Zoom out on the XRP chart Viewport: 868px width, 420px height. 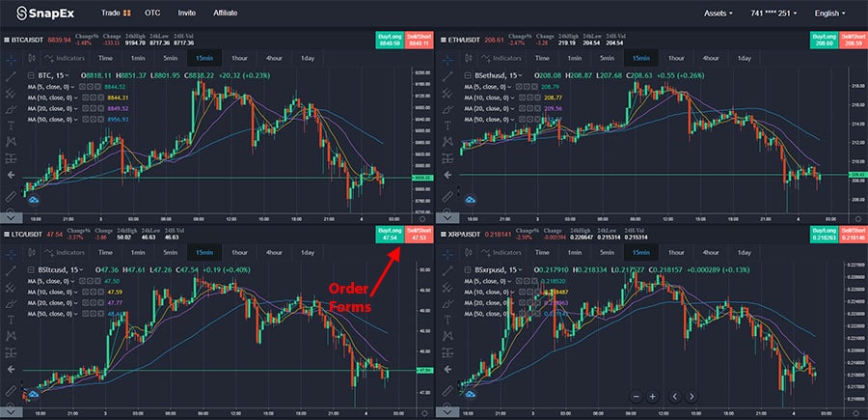pos(636,397)
